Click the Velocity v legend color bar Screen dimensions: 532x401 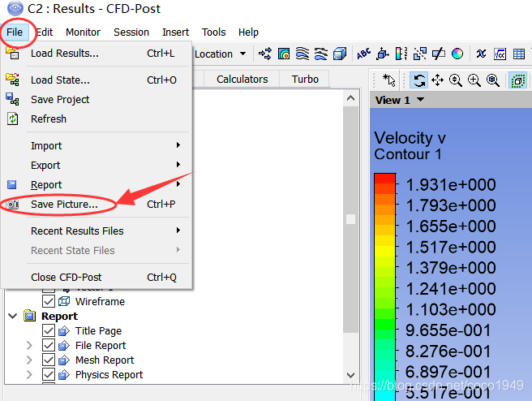point(384,287)
